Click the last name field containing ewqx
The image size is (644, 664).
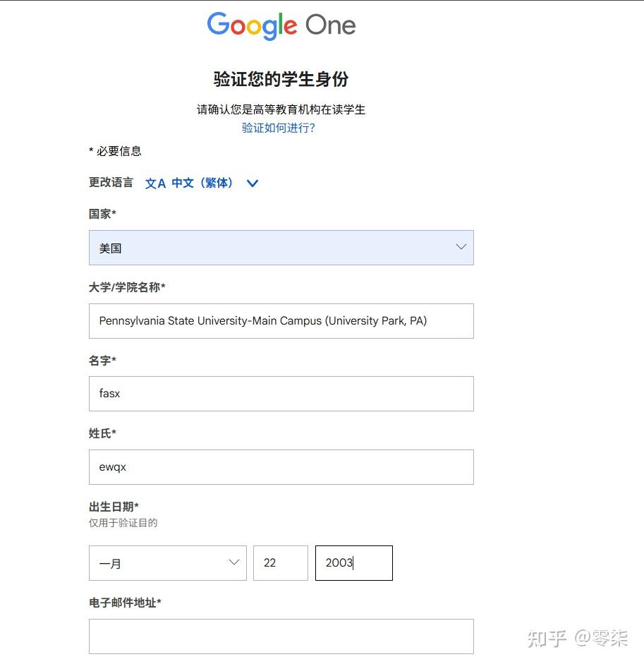(x=281, y=467)
